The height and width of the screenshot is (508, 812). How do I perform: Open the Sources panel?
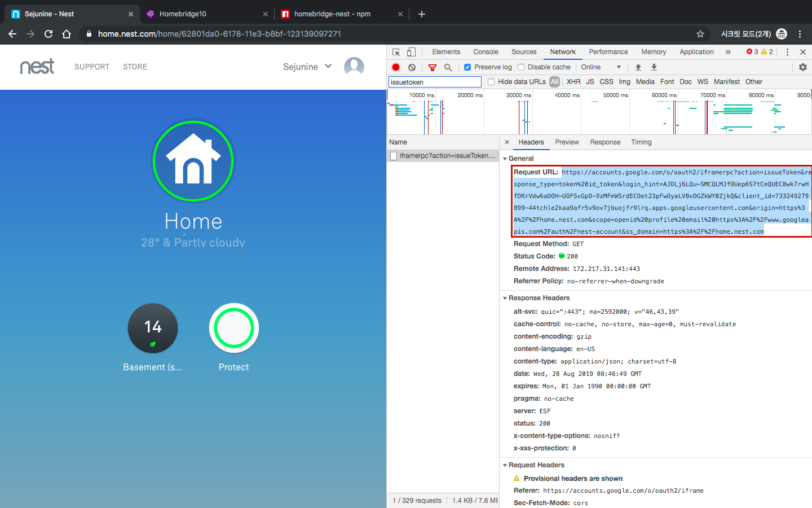point(524,52)
